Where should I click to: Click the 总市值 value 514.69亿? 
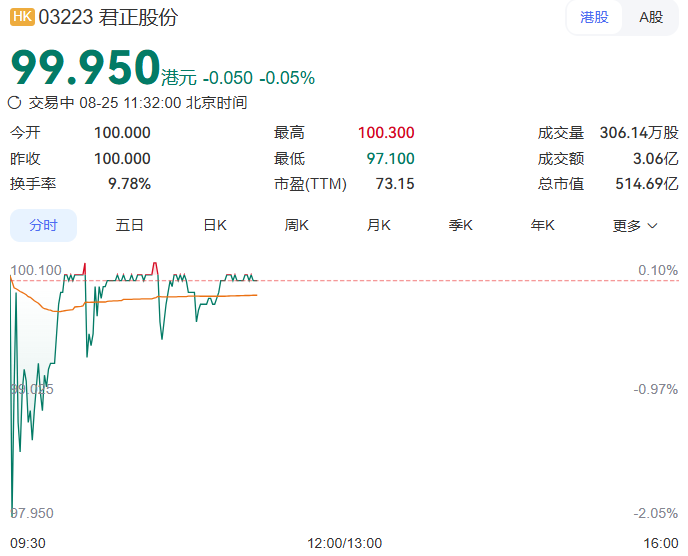tap(647, 184)
